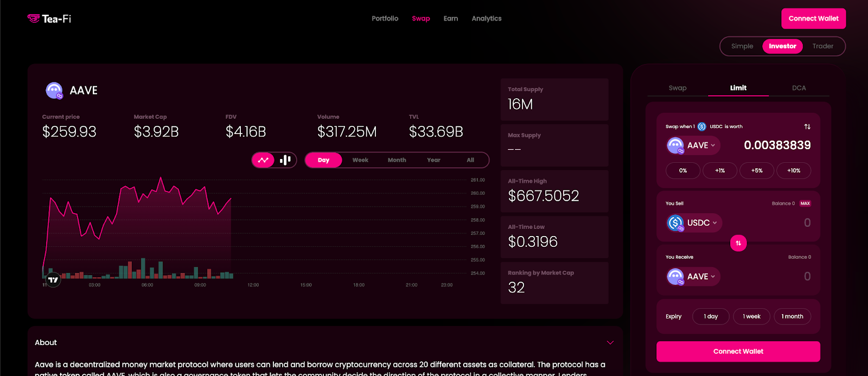Click the Tea-Fi logo
868x376 pixels.
point(49,18)
